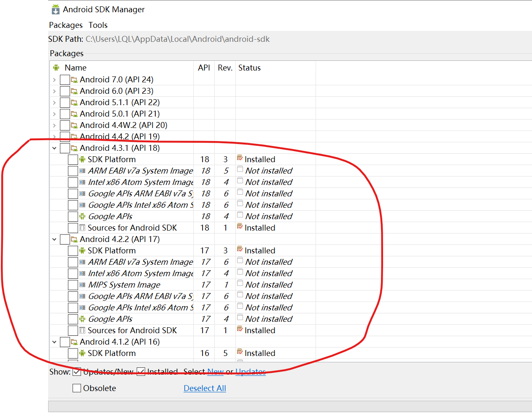The image size is (532, 413).
Task: Toggle the Updates/New show checkbox
Action: [x=77, y=372]
